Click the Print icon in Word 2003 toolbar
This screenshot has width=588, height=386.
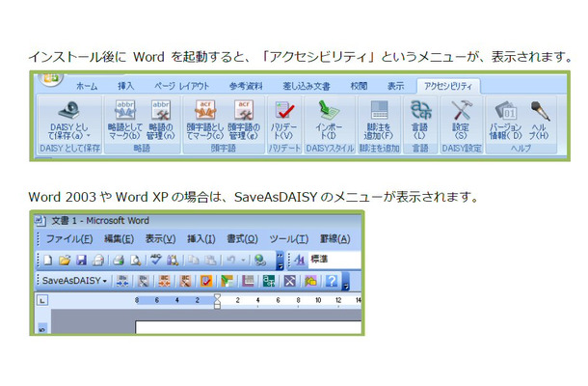[119, 260]
